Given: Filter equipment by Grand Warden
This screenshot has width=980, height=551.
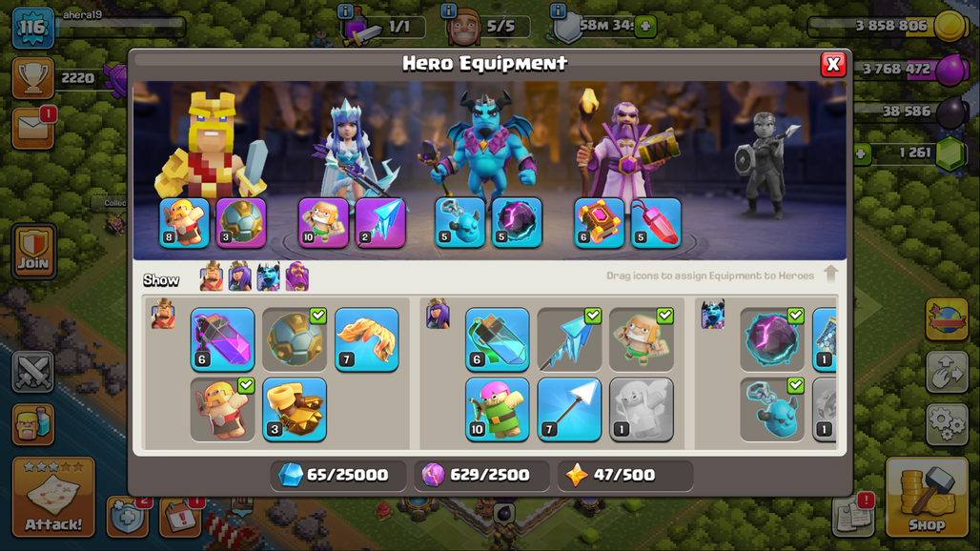Looking at the screenshot, I should coord(297,276).
